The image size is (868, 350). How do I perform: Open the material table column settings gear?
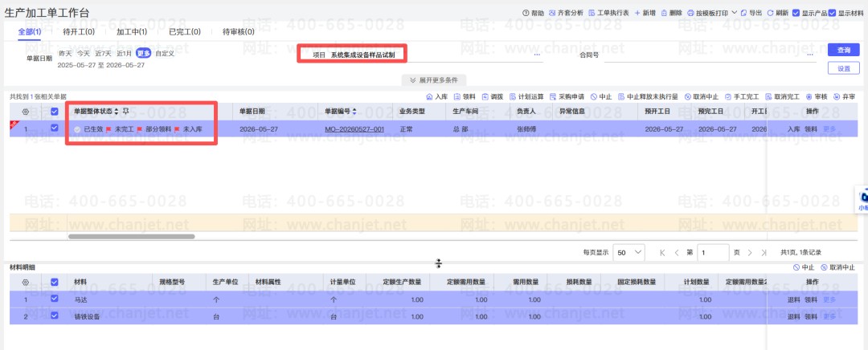coord(25,282)
